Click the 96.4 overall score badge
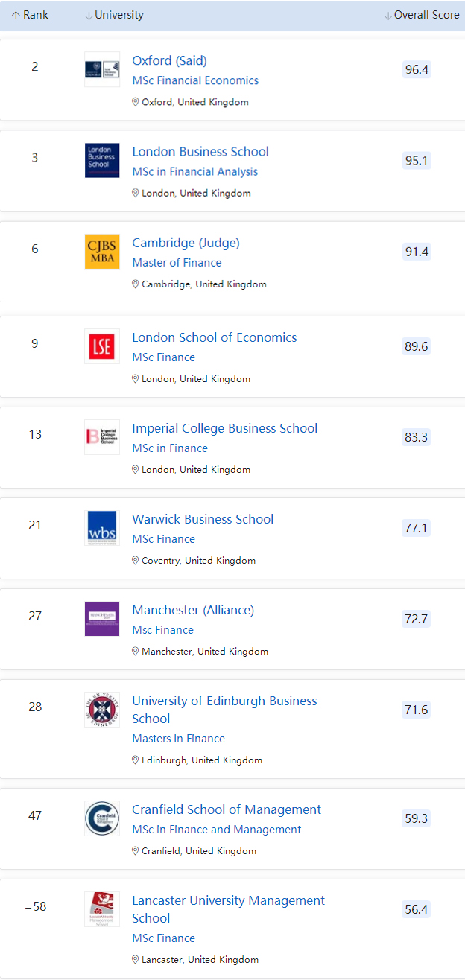 point(417,69)
